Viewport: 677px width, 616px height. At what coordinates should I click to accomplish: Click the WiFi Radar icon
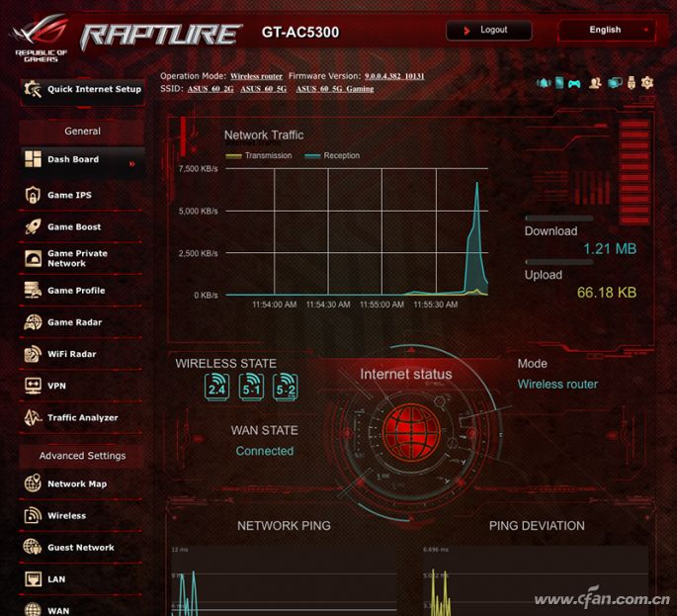[x=33, y=354]
